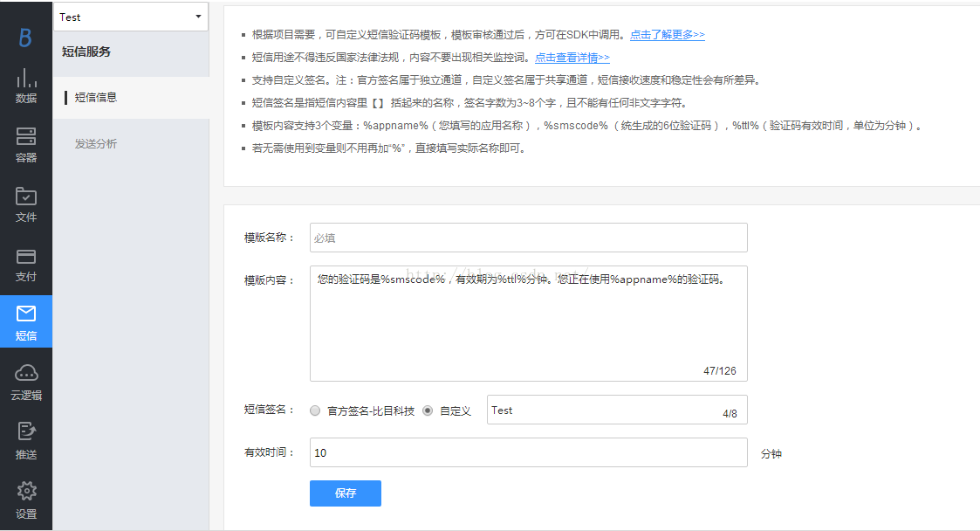
Task: Select the 自定义 signature radio button
Action: pos(428,410)
